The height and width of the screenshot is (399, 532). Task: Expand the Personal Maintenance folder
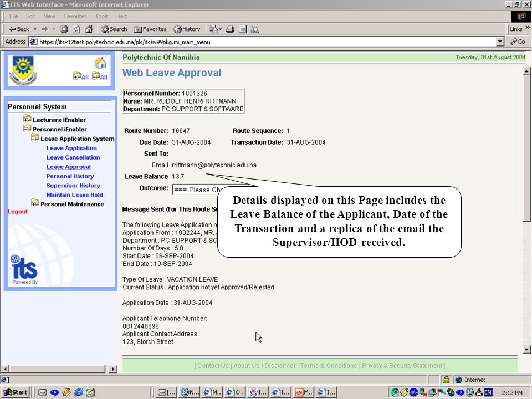35,203
